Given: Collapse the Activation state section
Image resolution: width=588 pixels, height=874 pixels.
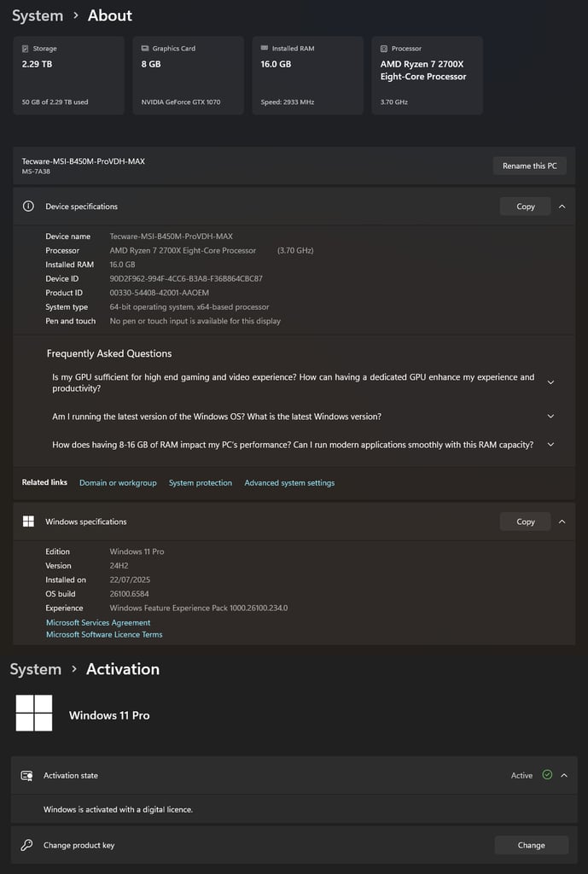Looking at the screenshot, I should pos(564,775).
